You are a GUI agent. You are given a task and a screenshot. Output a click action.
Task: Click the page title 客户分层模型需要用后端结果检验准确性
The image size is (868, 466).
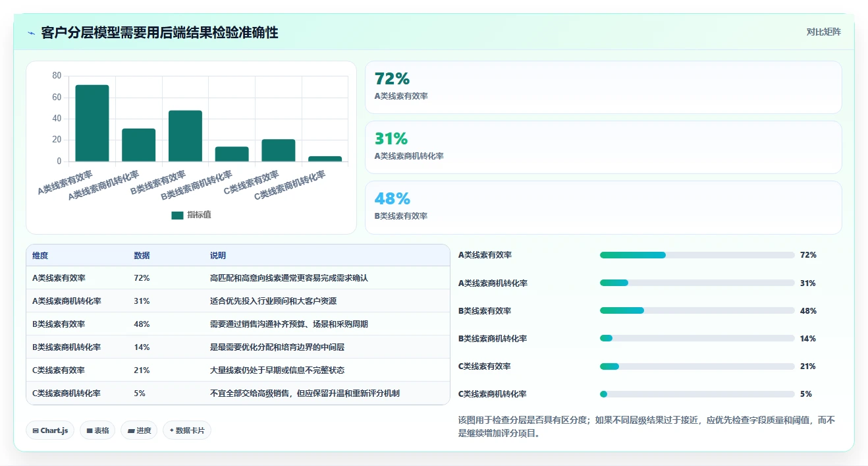pyautogui.click(x=159, y=33)
